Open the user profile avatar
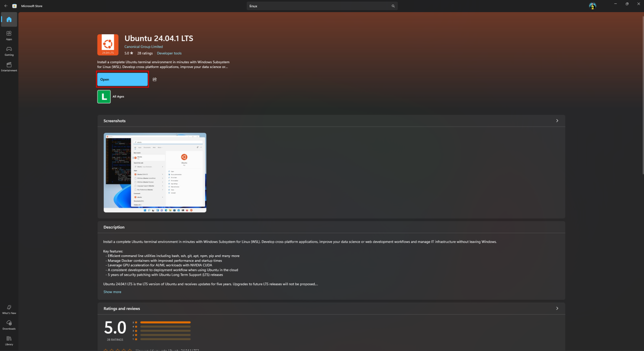This screenshot has height=351, width=644. pyautogui.click(x=592, y=6)
